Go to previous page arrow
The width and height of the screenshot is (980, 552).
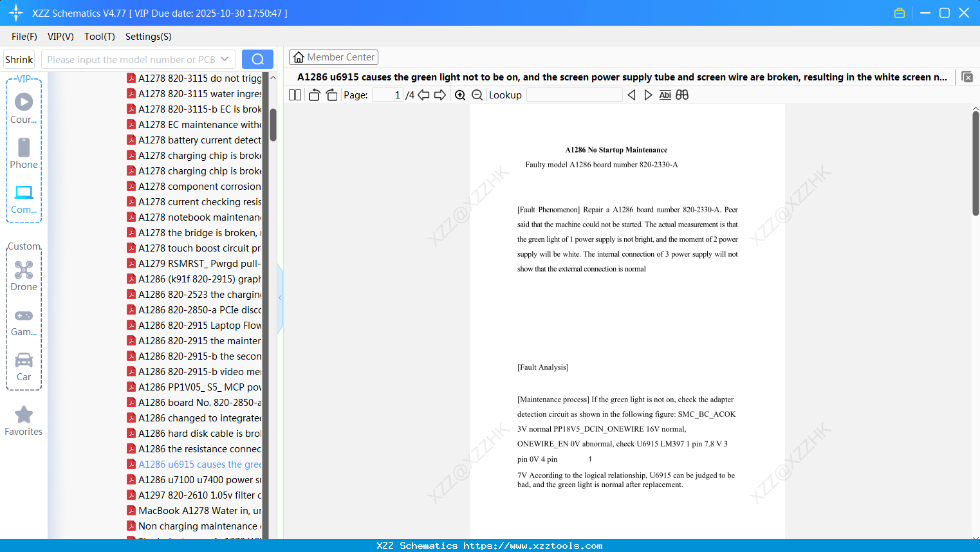click(423, 95)
